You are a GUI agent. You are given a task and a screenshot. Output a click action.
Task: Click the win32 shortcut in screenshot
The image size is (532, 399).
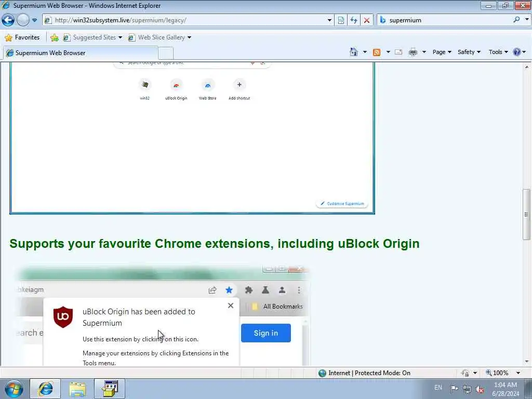145,89
